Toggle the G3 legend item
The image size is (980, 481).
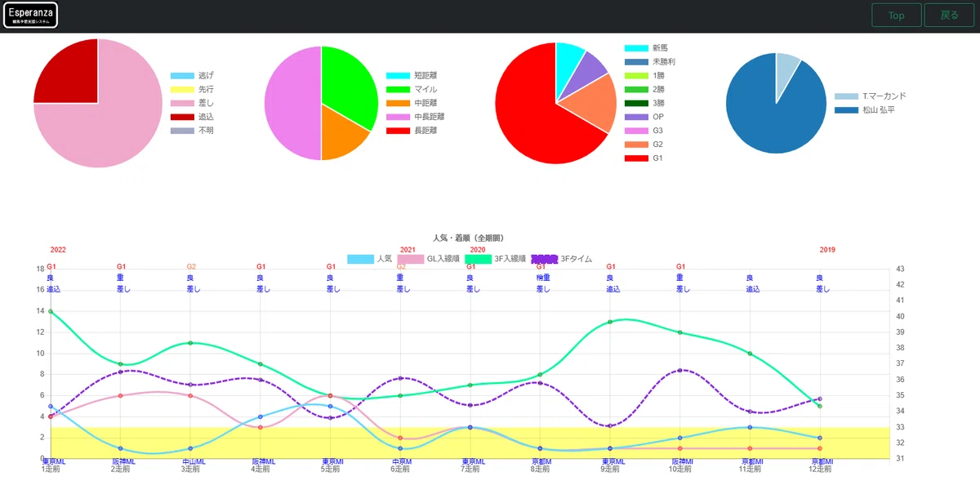coord(644,131)
